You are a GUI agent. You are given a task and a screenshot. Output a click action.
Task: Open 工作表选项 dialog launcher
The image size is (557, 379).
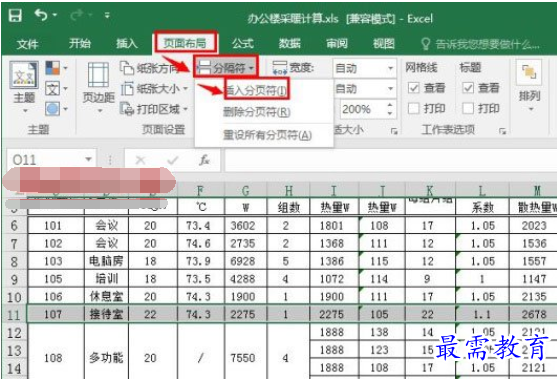click(502, 131)
